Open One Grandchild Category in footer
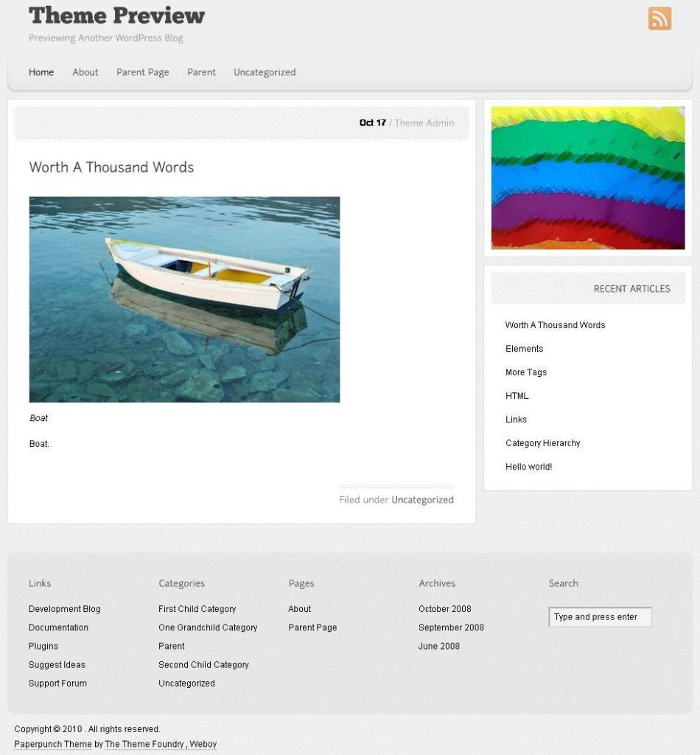This screenshot has height=755, width=700. tap(208, 627)
